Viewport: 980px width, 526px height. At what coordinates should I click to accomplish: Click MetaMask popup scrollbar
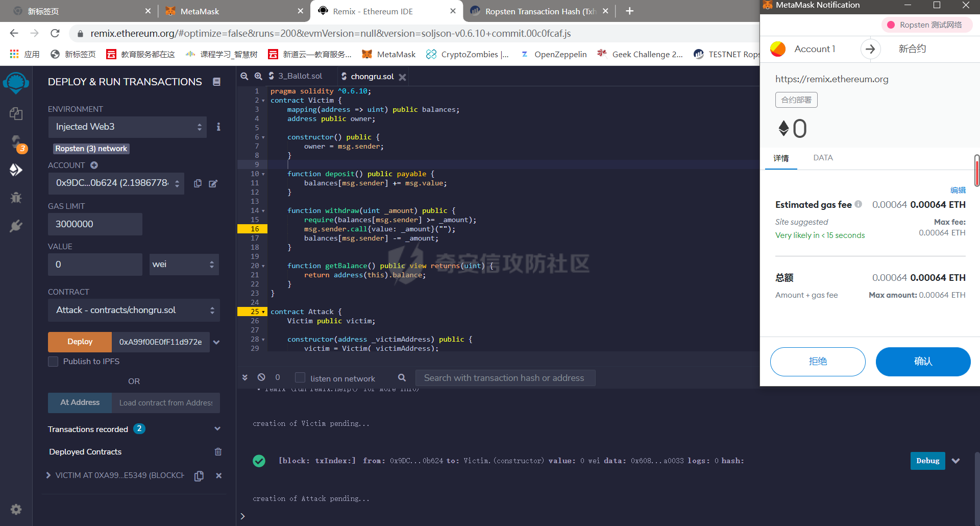coord(977,171)
